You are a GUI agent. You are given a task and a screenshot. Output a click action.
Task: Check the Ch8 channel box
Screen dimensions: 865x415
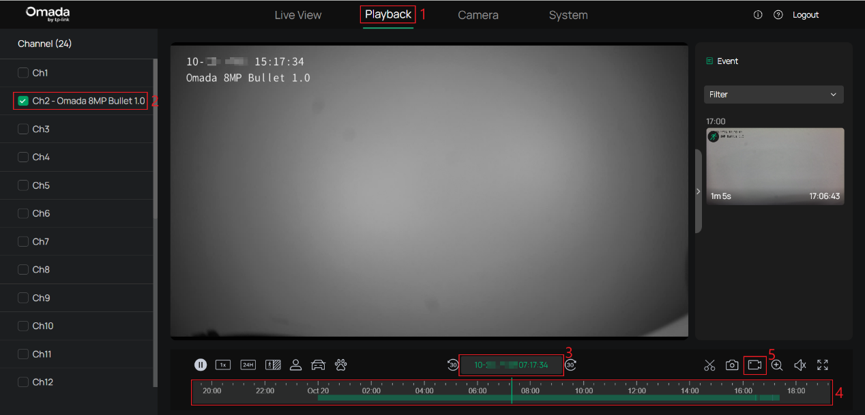23,269
